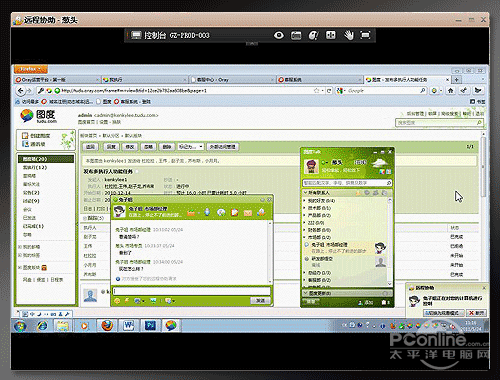The image size is (500, 380).
Task: Go back with Firefox back arrow
Action: coord(21,91)
